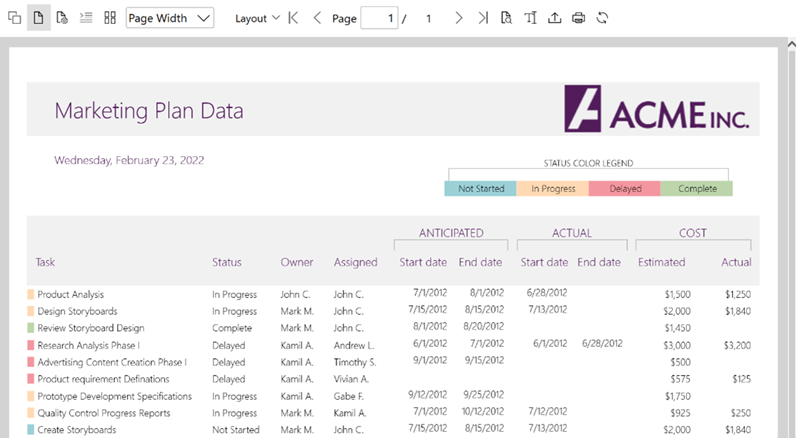Viewport: 800px width, 438px height.
Task: Click the $1,250 actual cost value
Action: tap(738, 295)
